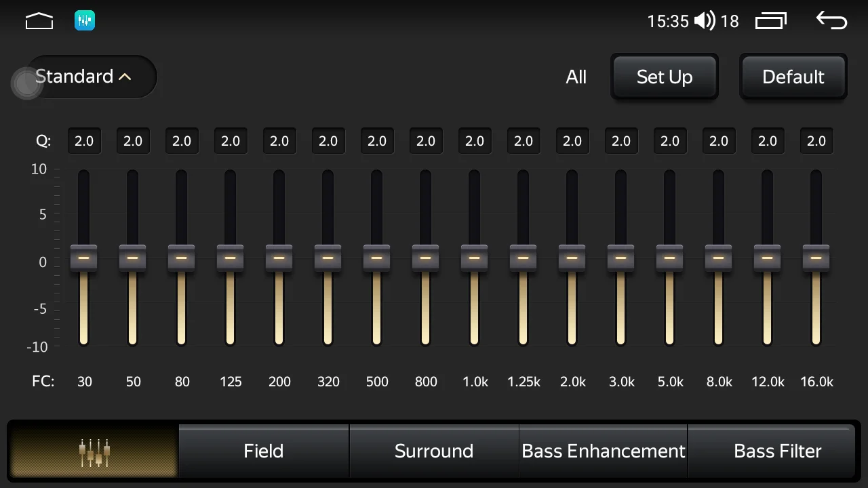868x488 pixels.
Task: Click the 500 frequency label in the FC row
Action: click(x=377, y=382)
